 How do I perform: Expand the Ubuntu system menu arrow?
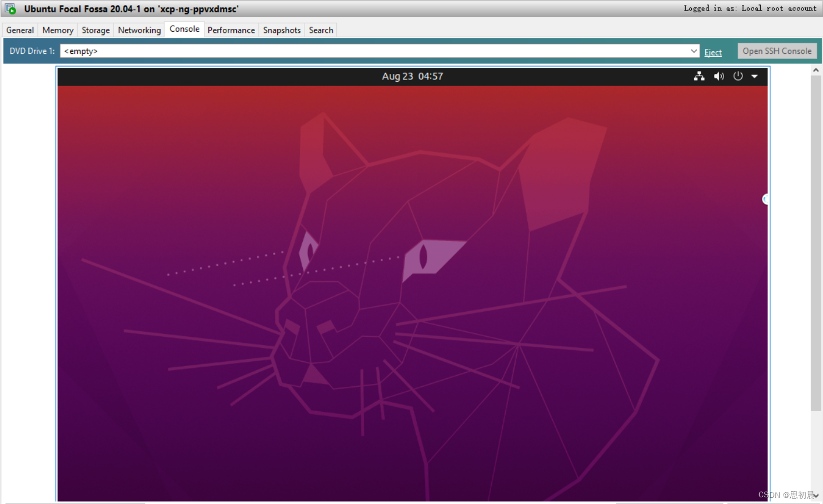pyautogui.click(x=755, y=77)
